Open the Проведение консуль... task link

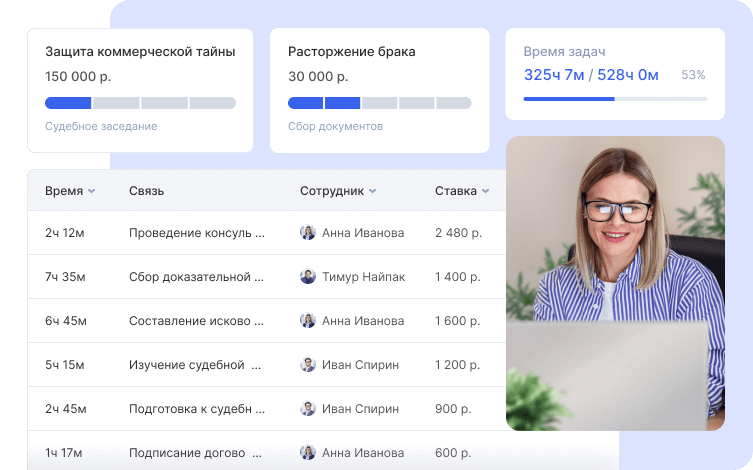(x=196, y=233)
